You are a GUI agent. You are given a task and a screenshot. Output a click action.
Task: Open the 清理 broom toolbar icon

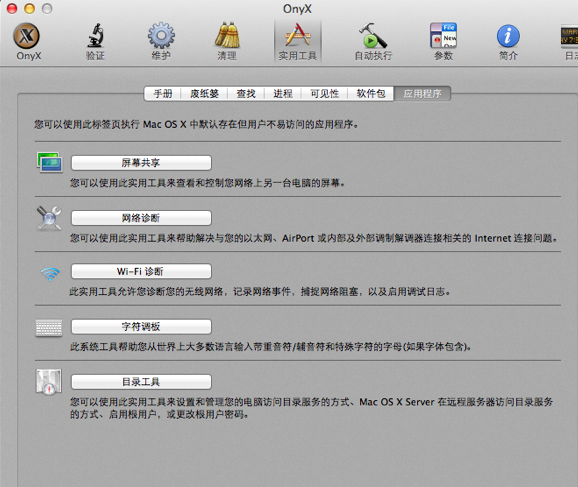click(227, 35)
